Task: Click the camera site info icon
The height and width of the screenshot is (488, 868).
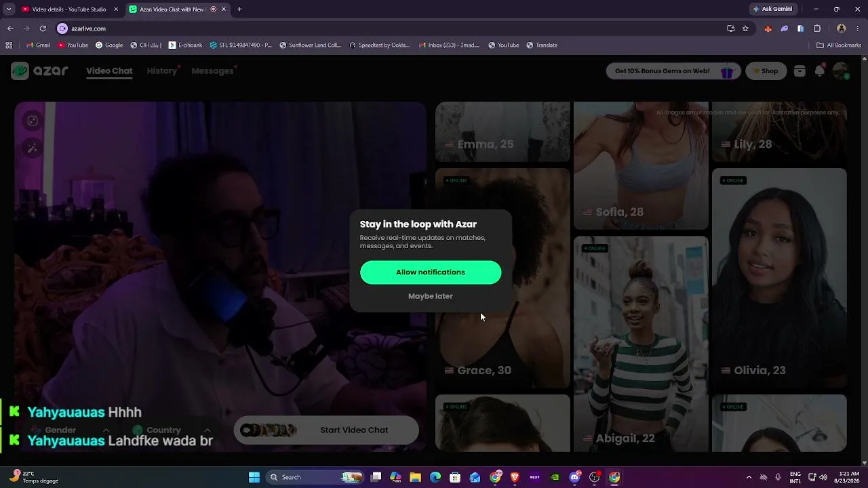Action: (x=62, y=28)
